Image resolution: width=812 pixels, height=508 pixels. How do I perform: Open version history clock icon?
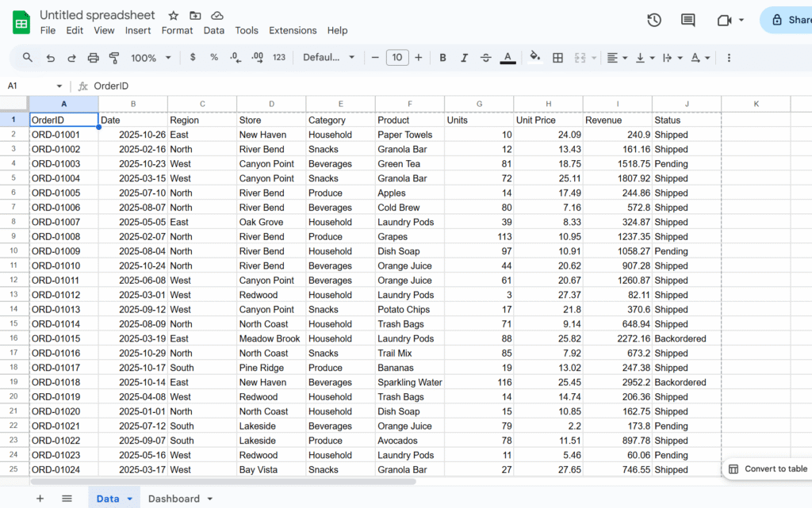pos(654,21)
